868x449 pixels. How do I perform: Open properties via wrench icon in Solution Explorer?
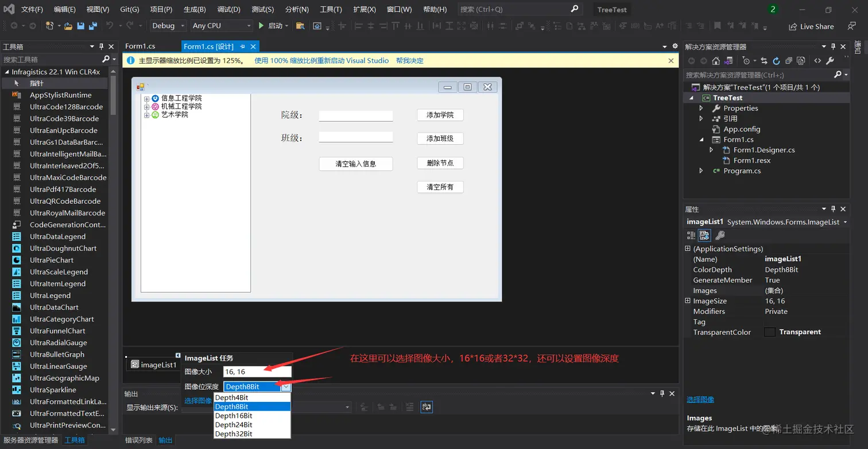(x=830, y=61)
